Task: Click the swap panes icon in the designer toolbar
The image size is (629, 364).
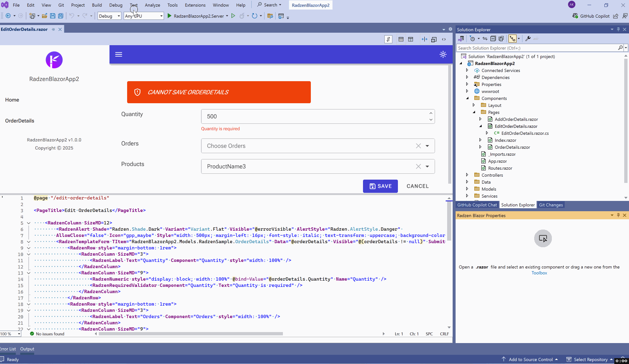Action: [x=388, y=39]
